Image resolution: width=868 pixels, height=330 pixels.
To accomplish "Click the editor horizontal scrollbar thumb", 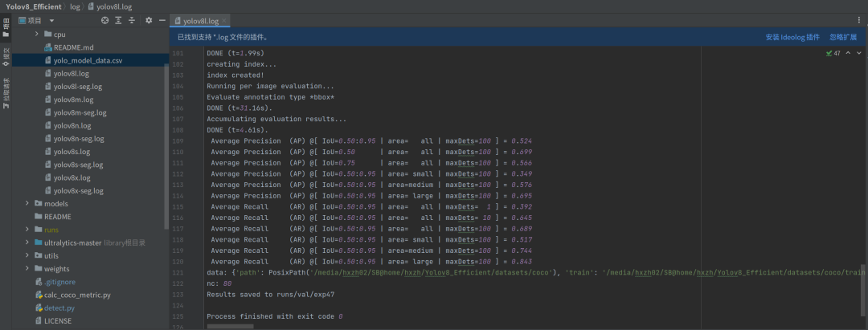I will click(x=230, y=327).
